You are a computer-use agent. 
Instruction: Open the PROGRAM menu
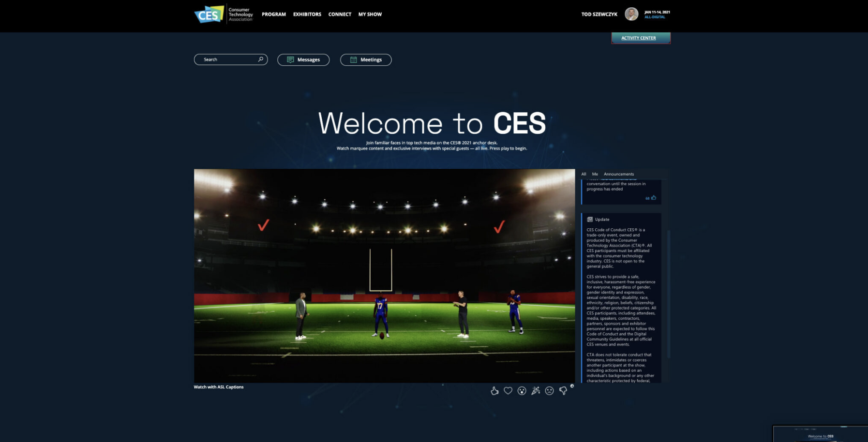274,15
